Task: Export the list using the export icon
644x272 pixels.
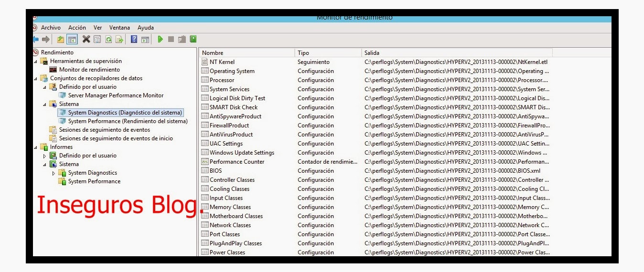Action: (119, 40)
